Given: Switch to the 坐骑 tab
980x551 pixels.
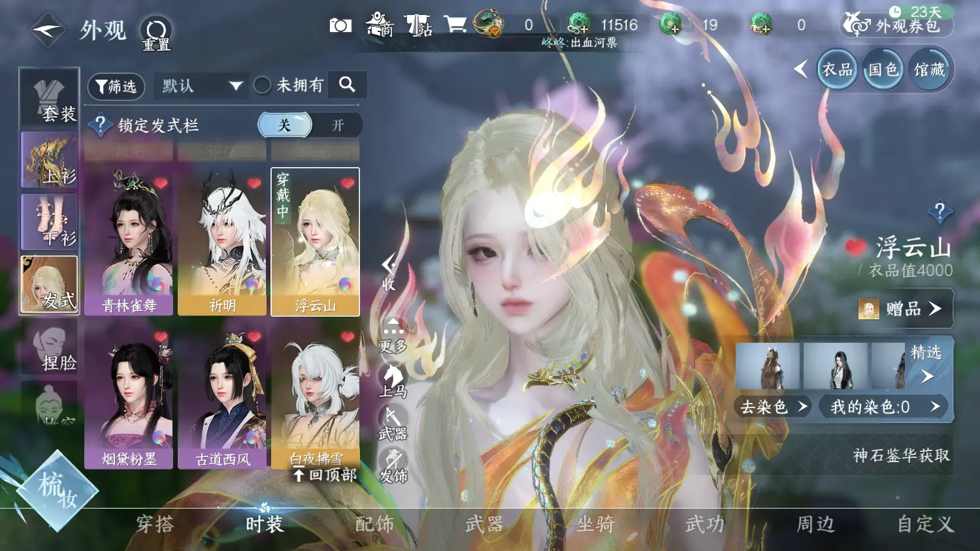Looking at the screenshot, I should [595, 524].
